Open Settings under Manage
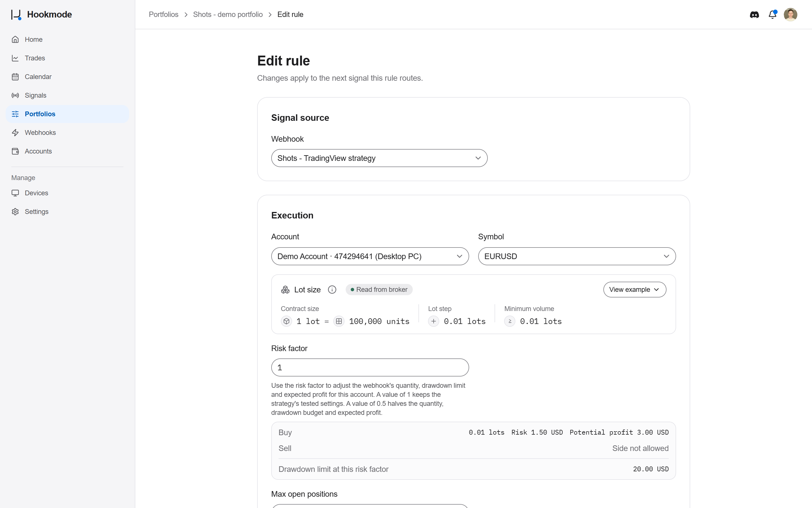 click(67, 212)
